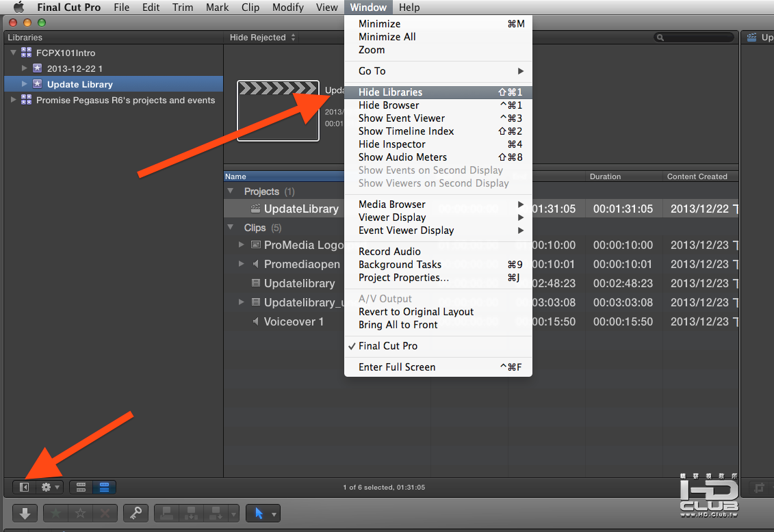This screenshot has height=532, width=774.
Task: Click the Hide Libraries sidebar toggle button
Action: pyautogui.click(x=24, y=487)
